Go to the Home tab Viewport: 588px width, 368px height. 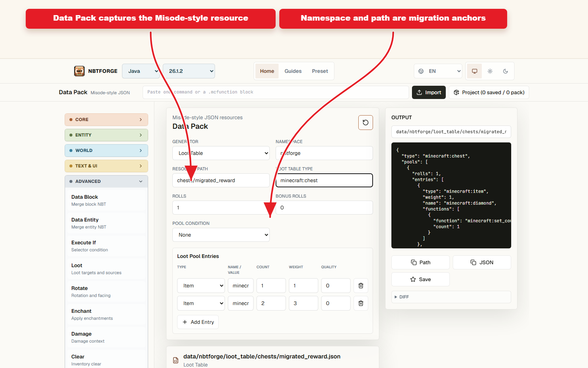click(x=267, y=71)
